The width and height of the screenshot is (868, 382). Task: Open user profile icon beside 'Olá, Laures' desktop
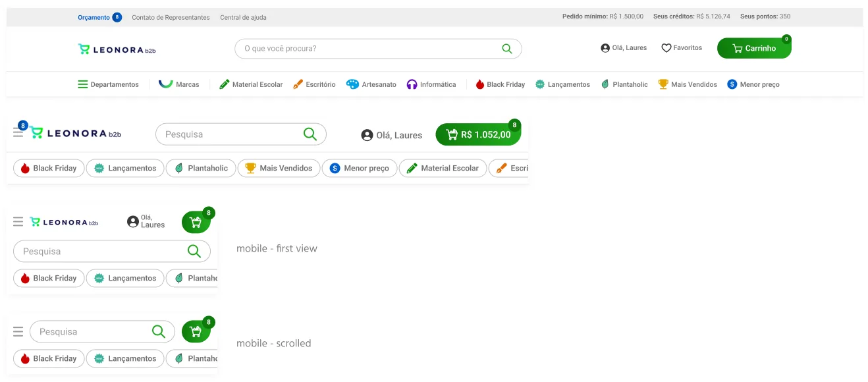[605, 48]
